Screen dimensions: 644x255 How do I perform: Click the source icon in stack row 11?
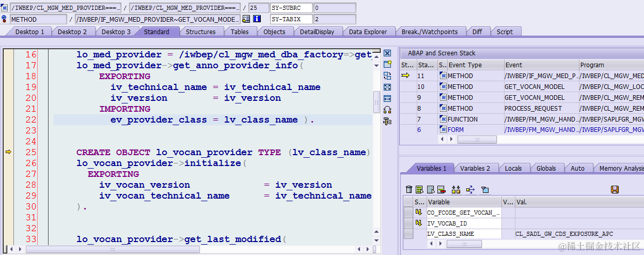coord(443,76)
